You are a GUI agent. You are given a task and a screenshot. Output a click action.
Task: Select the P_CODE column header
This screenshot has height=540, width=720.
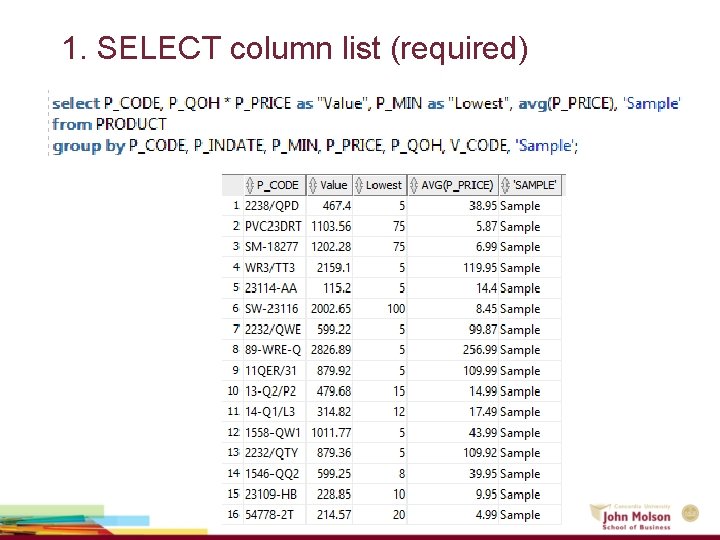(275, 185)
